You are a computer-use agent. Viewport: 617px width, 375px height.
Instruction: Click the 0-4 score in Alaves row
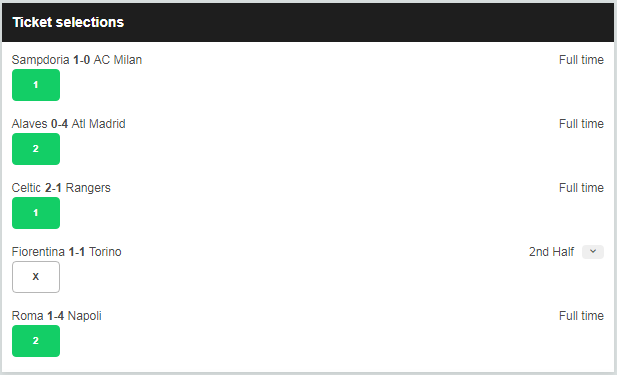coord(59,124)
